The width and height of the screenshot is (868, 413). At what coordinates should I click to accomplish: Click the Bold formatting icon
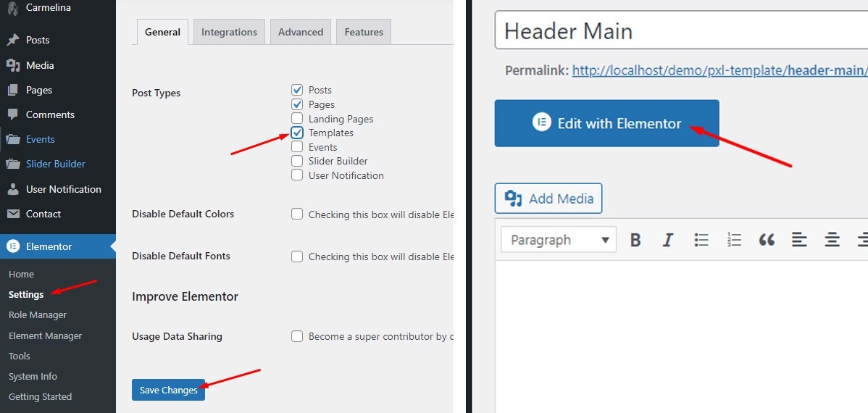point(635,240)
